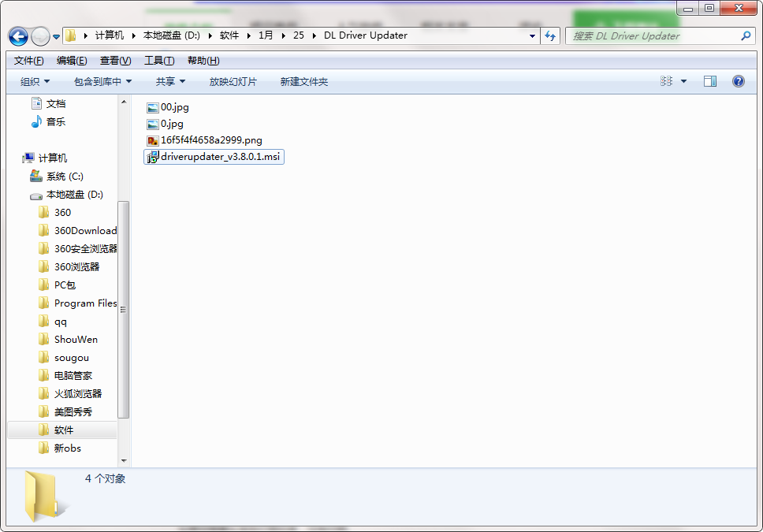The height and width of the screenshot is (532, 763).
Task: Change view with the view mode icon
Action: click(x=666, y=81)
